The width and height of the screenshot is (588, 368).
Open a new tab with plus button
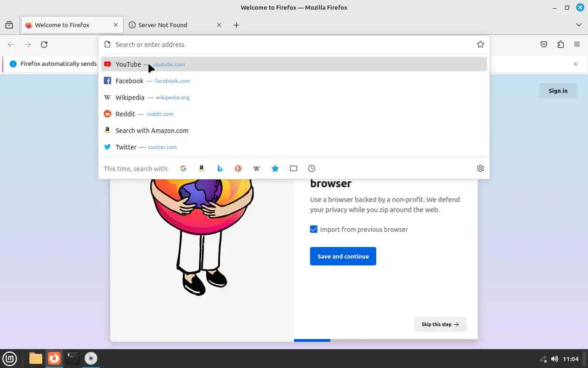pyautogui.click(x=236, y=25)
